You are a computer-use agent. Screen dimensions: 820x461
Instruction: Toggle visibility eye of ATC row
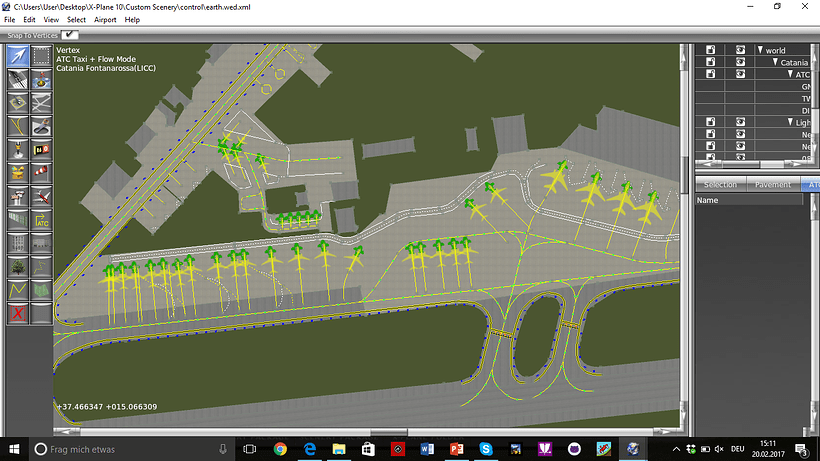pyautogui.click(x=741, y=74)
